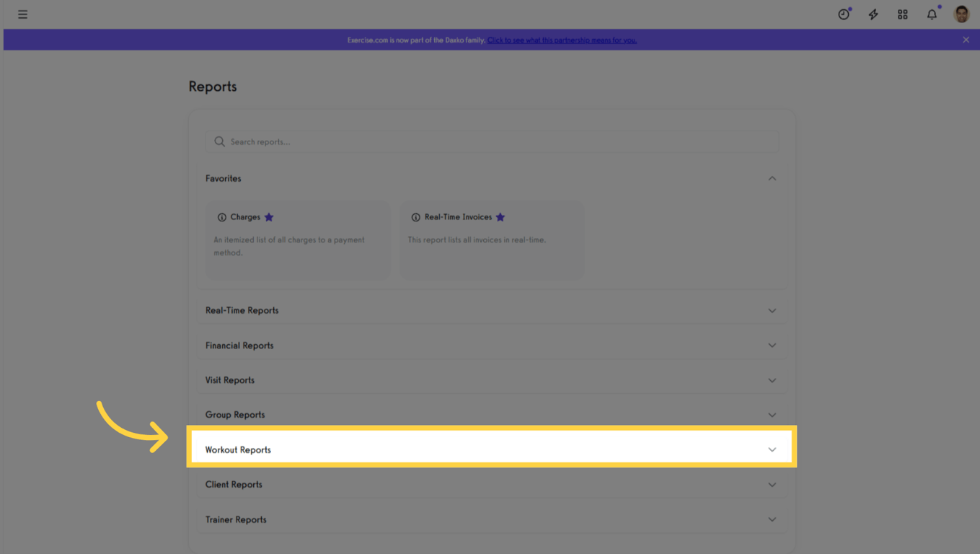Open the notifications bell
Screen dimensions: 980x554
click(931, 14)
